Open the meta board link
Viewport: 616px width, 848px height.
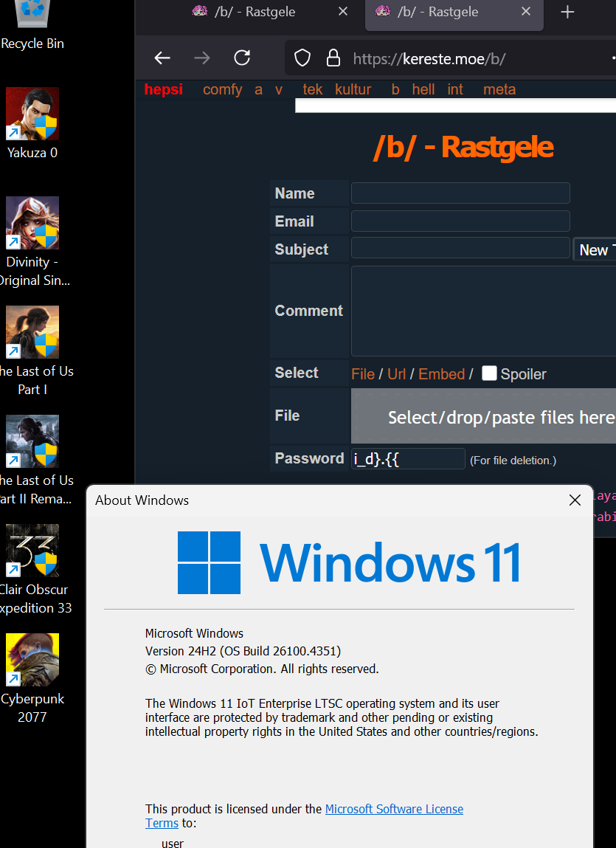pyautogui.click(x=499, y=89)
